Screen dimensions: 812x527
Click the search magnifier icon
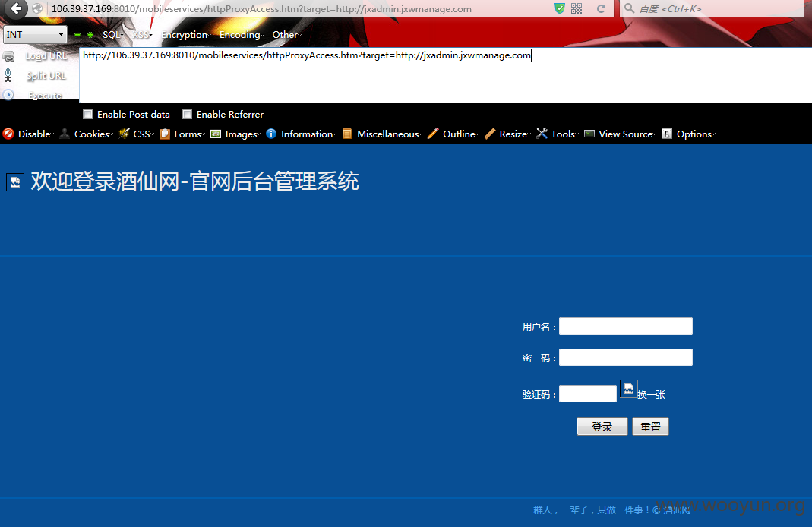point(629,8)
